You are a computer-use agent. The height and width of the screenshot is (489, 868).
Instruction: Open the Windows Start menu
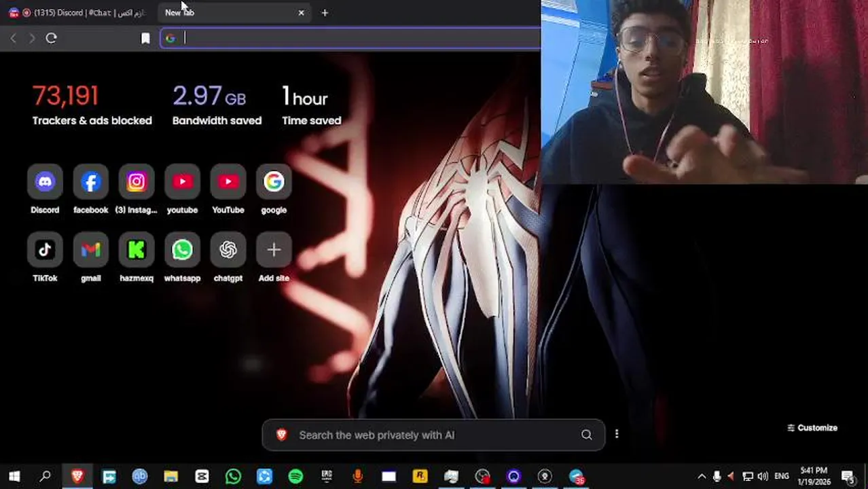click(14, 477)
